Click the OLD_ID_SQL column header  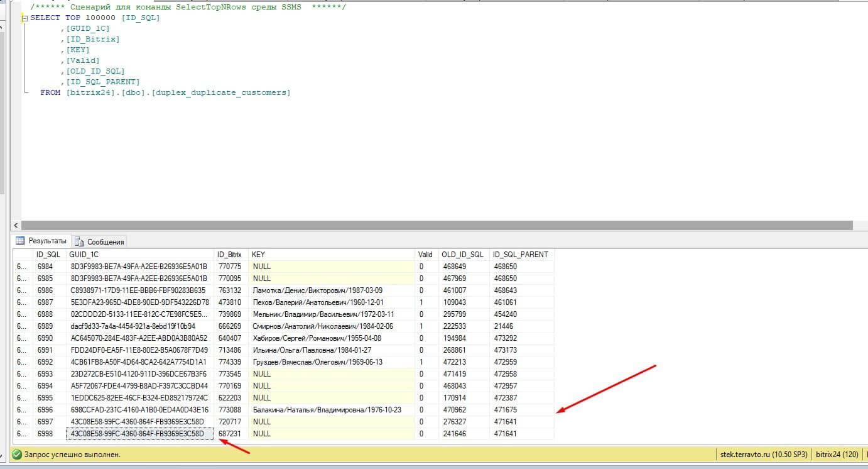tap(462, 255)
